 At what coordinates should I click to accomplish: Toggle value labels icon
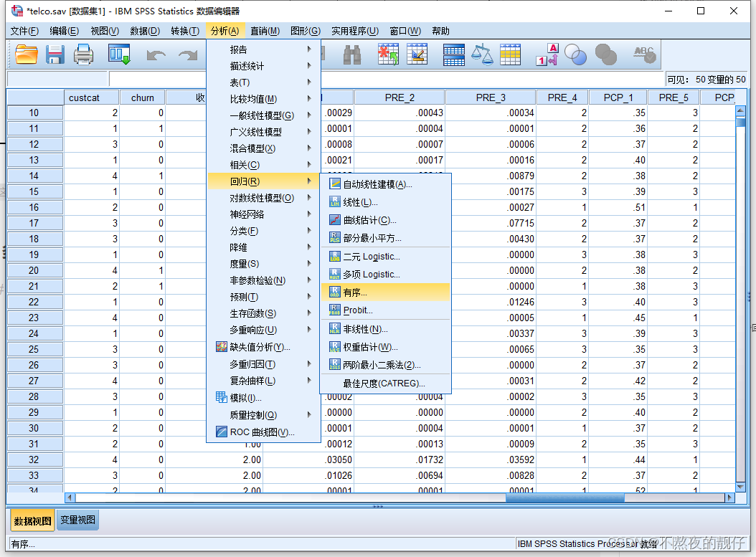point(547,54)
